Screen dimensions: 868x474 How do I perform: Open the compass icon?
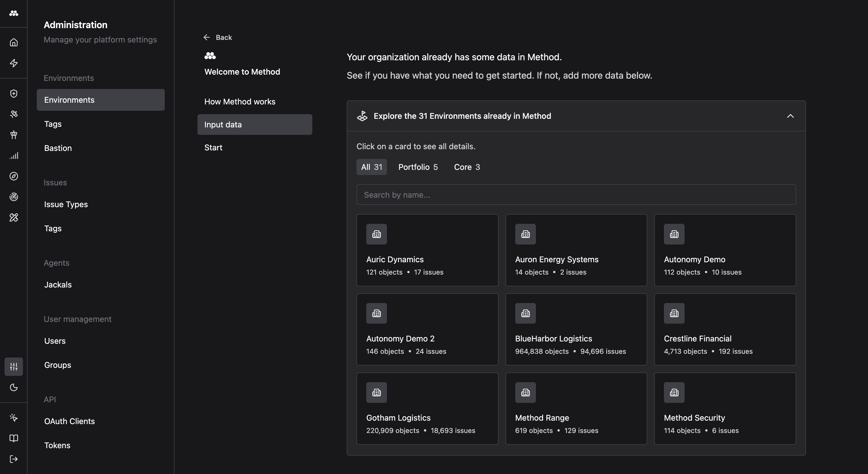coord(13,176)
